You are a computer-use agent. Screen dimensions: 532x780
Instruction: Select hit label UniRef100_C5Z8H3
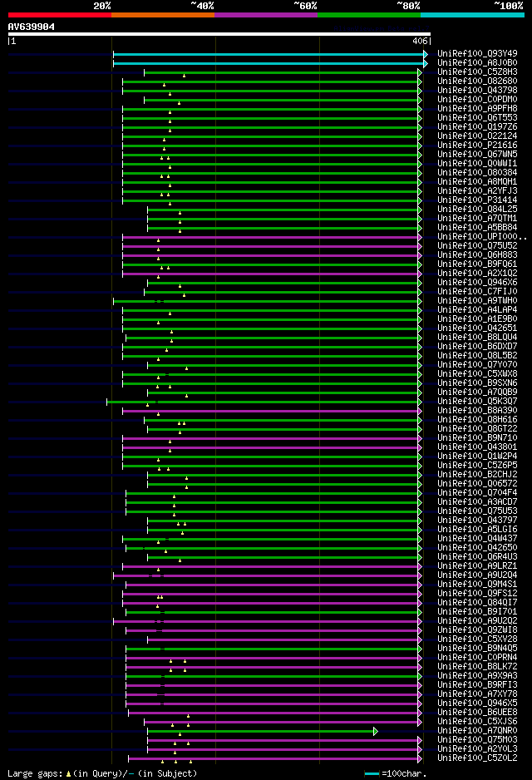click(x=477, y=72)
